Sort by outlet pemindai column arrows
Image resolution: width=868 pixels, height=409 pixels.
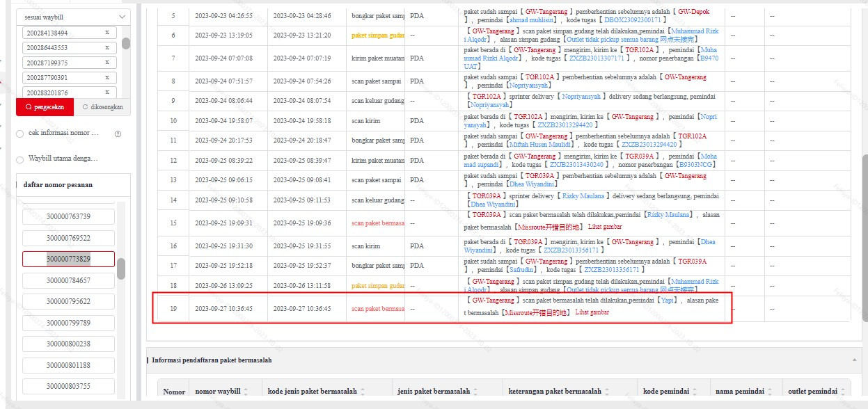(843, 392)
